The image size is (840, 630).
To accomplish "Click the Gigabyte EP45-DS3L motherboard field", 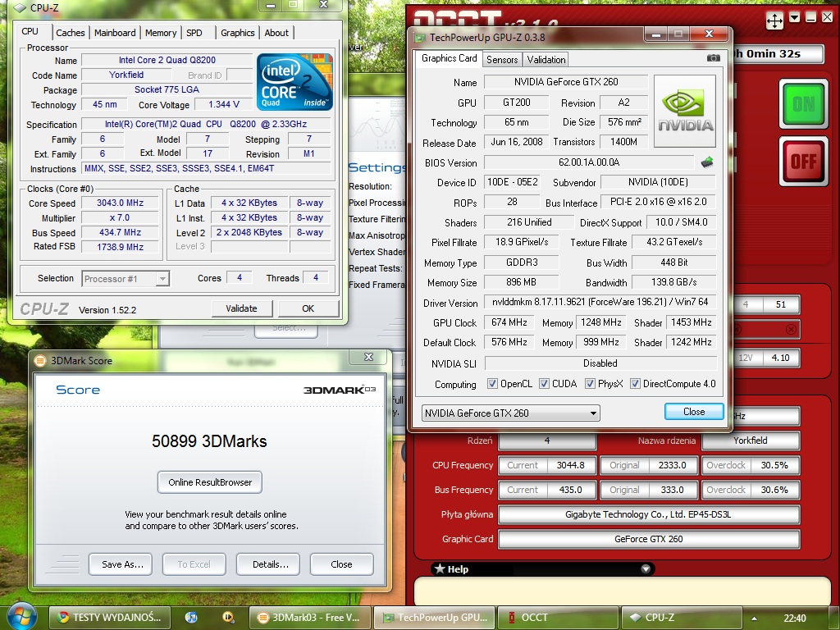I will pos(649,514).
